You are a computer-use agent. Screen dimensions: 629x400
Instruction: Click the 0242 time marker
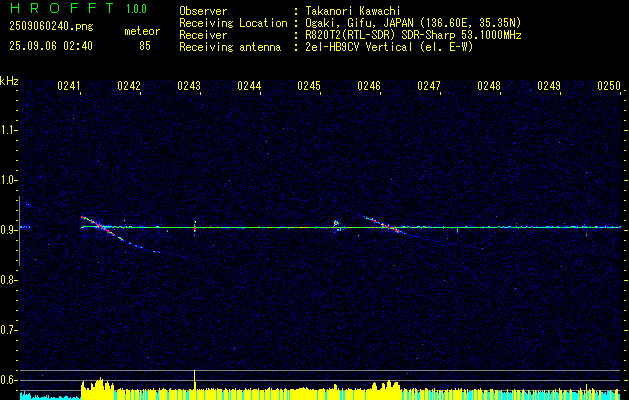pos(129,86)
